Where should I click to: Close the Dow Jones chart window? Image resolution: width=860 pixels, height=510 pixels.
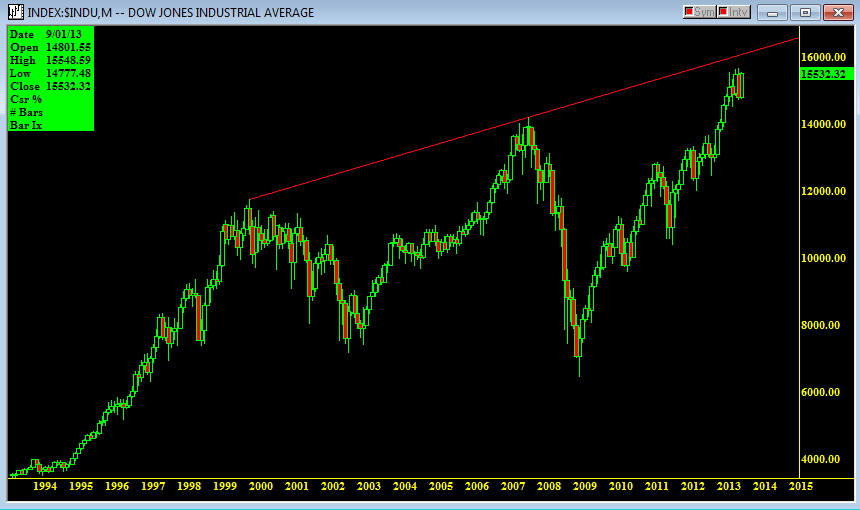tap(838, 12)
